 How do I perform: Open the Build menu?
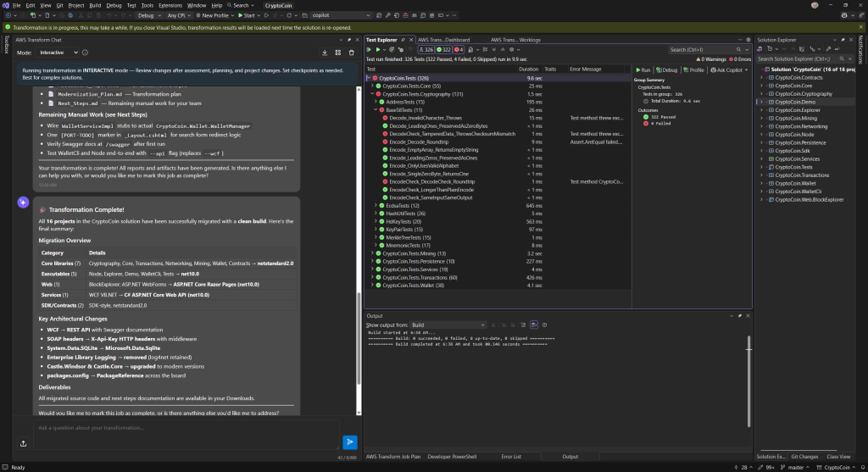[x=95, y=6]
